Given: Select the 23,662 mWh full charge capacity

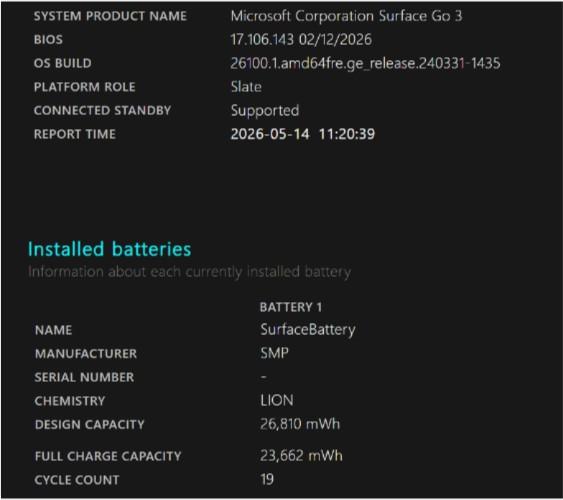Looking at the screenshot, I should (301, 456).
